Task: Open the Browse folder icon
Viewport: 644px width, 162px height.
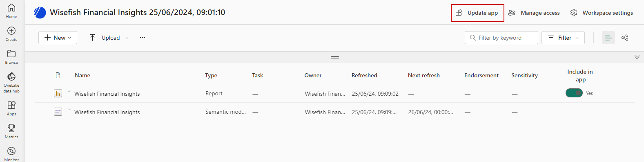Action: (x=11, y=57)
